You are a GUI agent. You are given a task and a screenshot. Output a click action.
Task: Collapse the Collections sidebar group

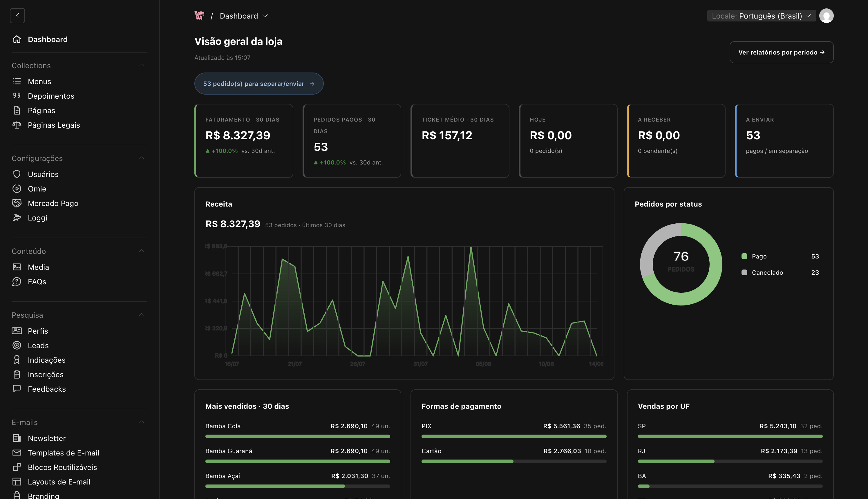click(x=142, y=65)
